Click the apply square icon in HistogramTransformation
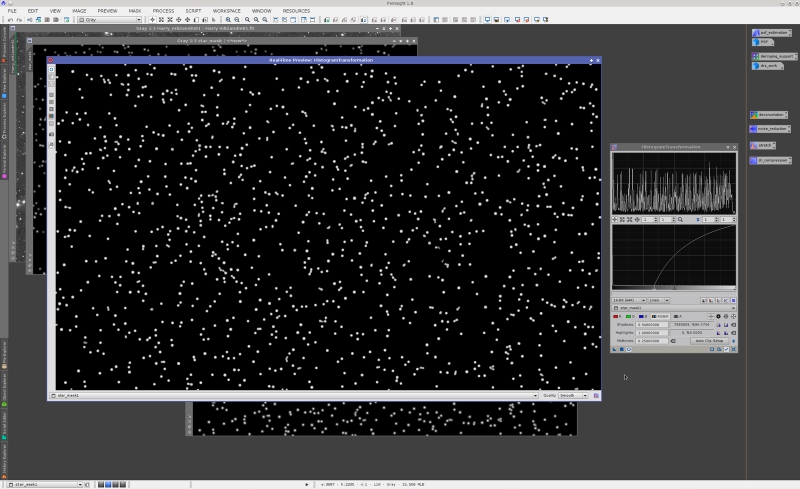 point(621,349)
